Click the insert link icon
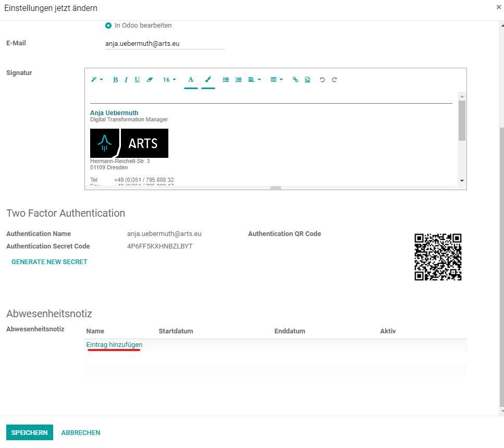The image size is (504, 448). 295,80
